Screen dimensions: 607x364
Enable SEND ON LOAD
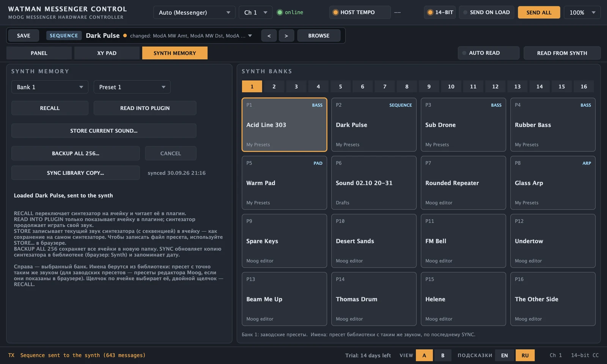(x=486, y=12)
